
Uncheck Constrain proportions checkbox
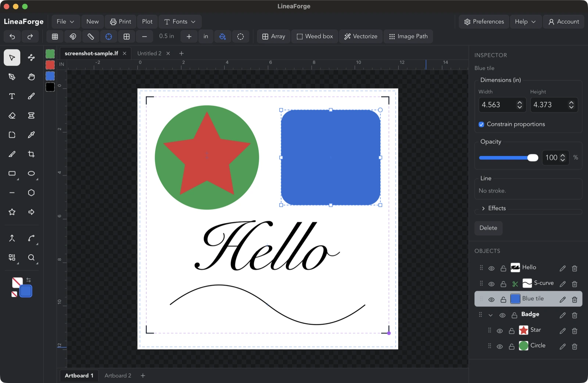481,124
